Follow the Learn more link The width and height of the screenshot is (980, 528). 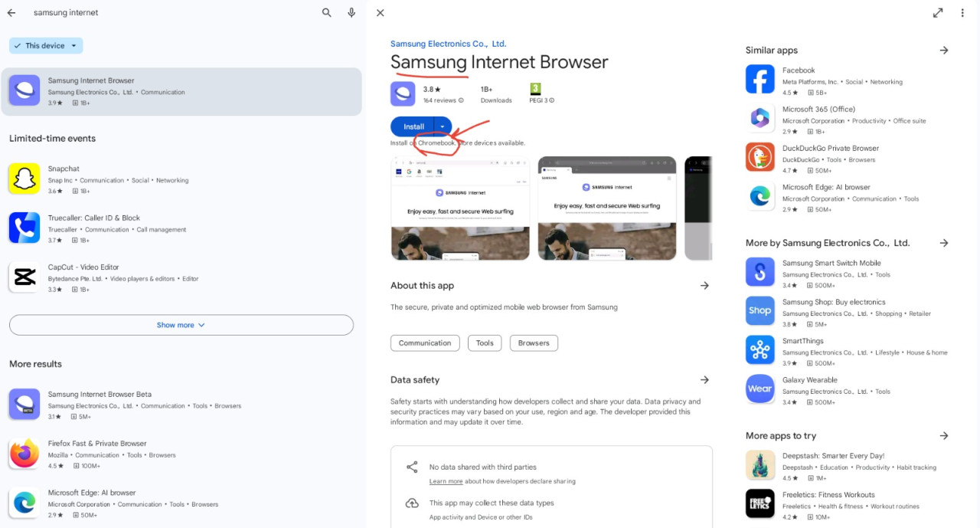point(446,481)
